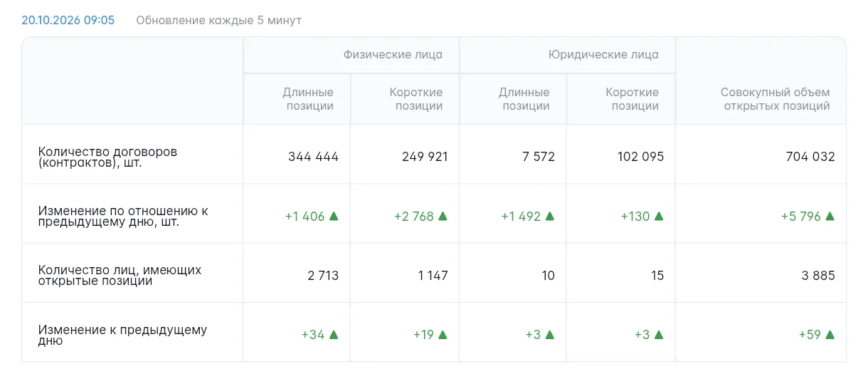Select row label 'Количество договоров (контрактов), шт.'

click(107, 157)
